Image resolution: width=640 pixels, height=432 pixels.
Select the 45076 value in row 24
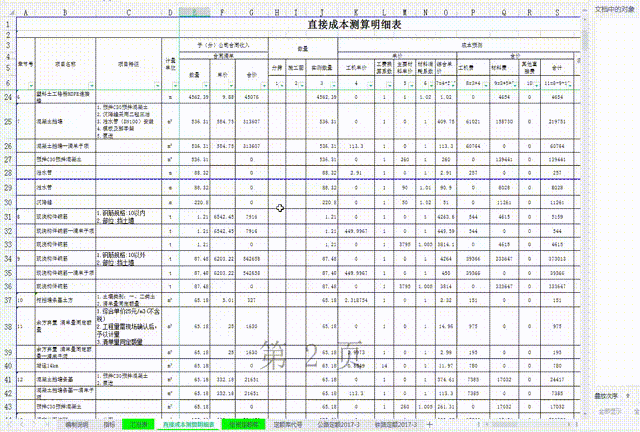pyautogui.click(x=251, y=97)
